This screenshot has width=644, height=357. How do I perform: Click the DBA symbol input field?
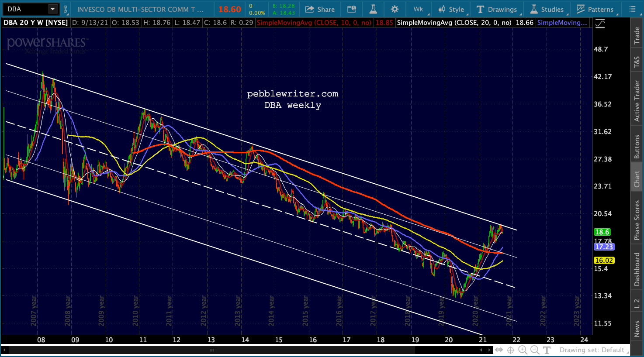click(25, 9)
